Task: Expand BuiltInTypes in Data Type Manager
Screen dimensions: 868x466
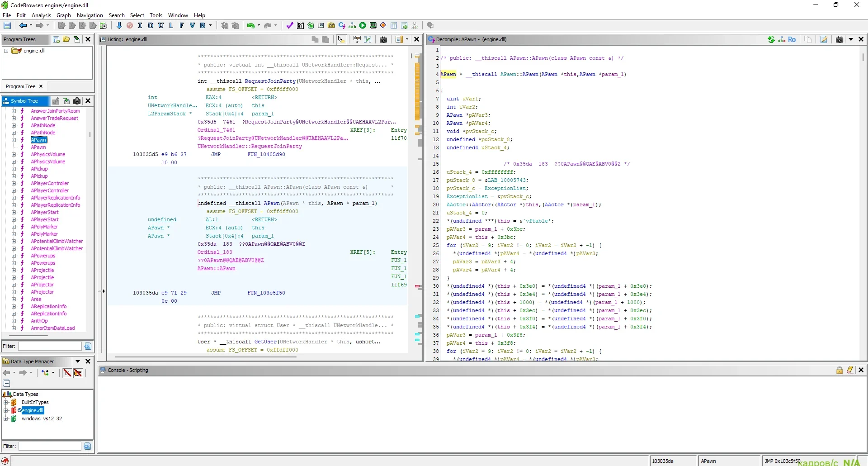Action: (x=6, y=402)
